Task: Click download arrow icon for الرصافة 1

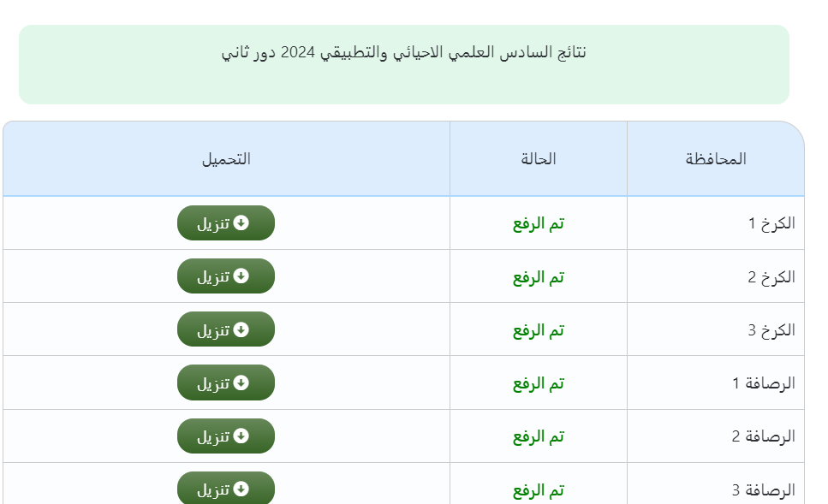Action: coord(241,382)
